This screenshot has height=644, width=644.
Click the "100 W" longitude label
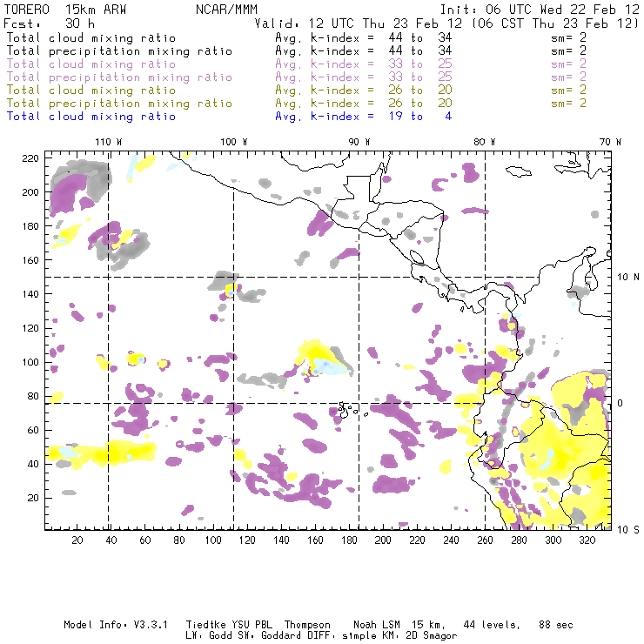pyautogui.click(x=234, y=142)
